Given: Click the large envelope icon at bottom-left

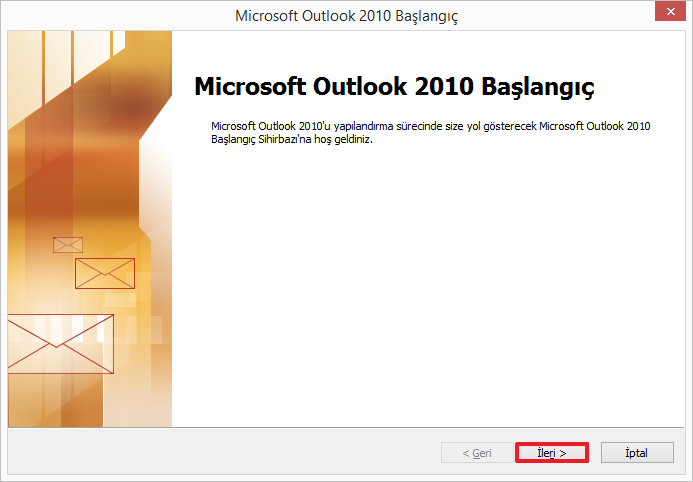Looking at the screenshot, I should [x=60, y=343].
